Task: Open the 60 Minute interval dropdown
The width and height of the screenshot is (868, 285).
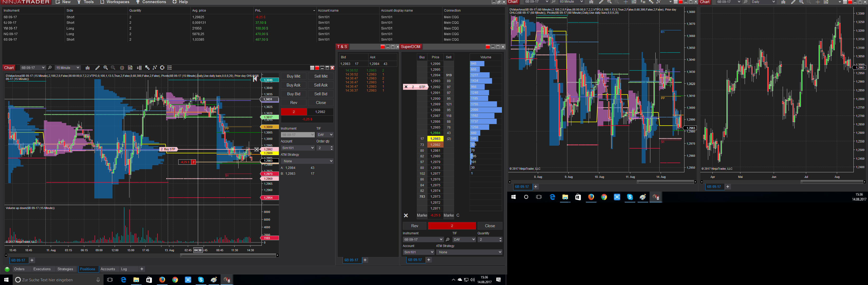Action: tap(571, 2)
